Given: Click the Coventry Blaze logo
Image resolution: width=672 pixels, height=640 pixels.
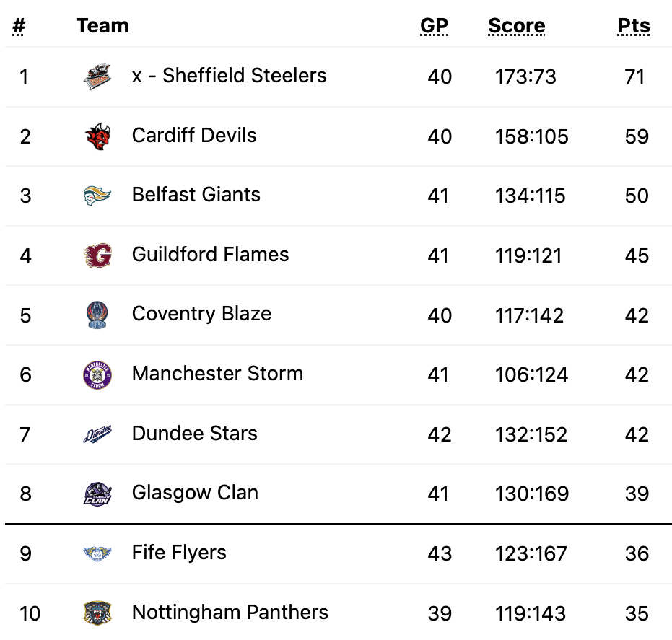Looking at the screenshot, I should 97,315.
